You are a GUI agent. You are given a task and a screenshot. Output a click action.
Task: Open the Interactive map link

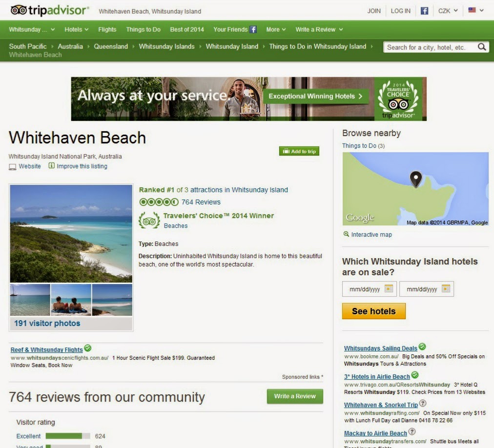pyautogui.click(x=371, y=234)
